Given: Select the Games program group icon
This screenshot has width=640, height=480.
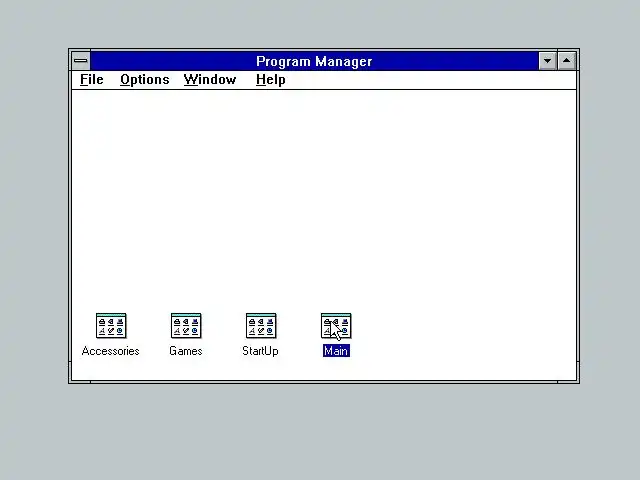Looking at the screenshot, I should click(186, 326).
